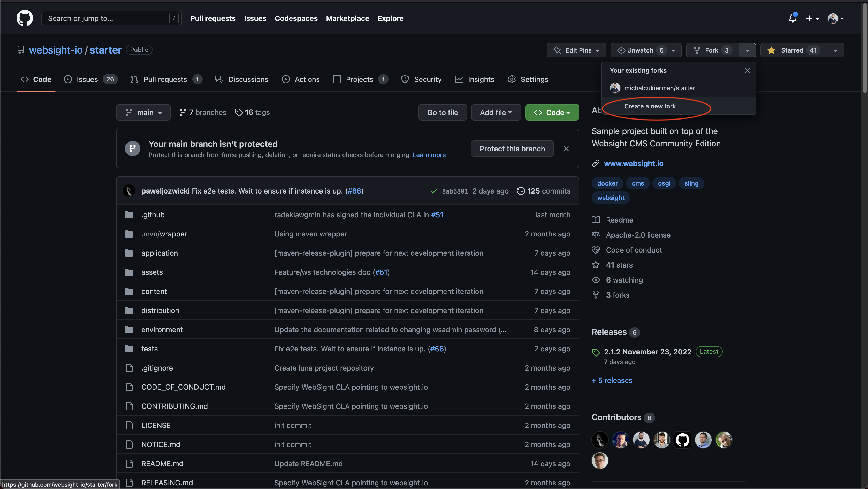Viewport: 868px width, 489px height.
Task: View the 7 branches link
Action: [x=203, y=112]
